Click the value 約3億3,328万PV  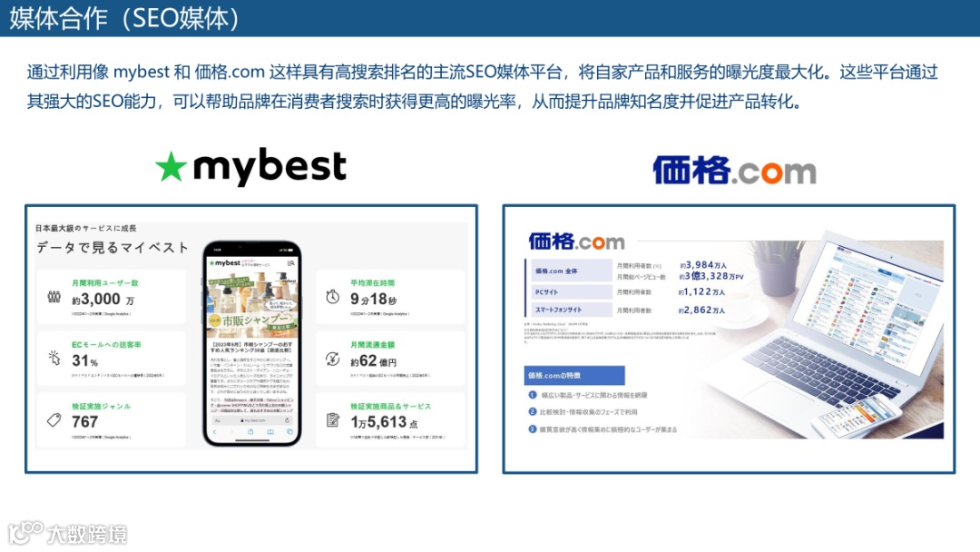(711, 276)
